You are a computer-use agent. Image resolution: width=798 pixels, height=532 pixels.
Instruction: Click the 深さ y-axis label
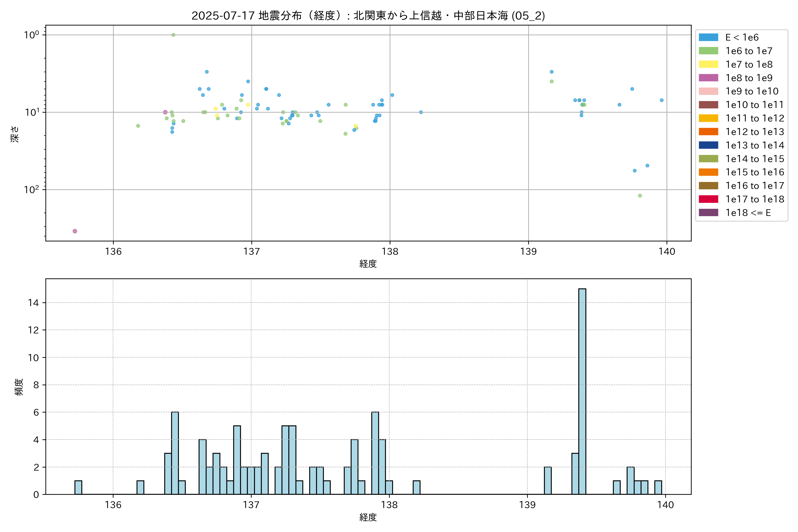(15, 134)
